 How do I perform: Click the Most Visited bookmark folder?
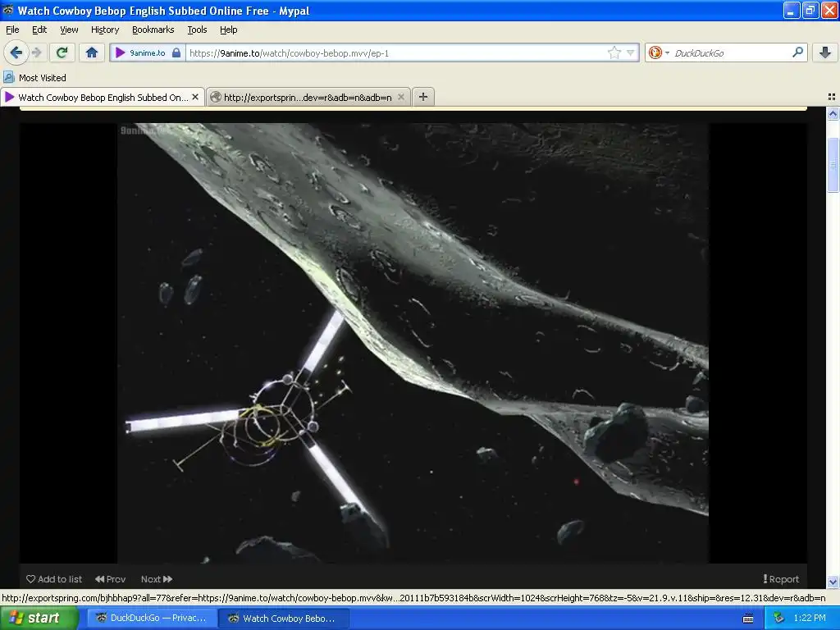(x=35, y=78)
